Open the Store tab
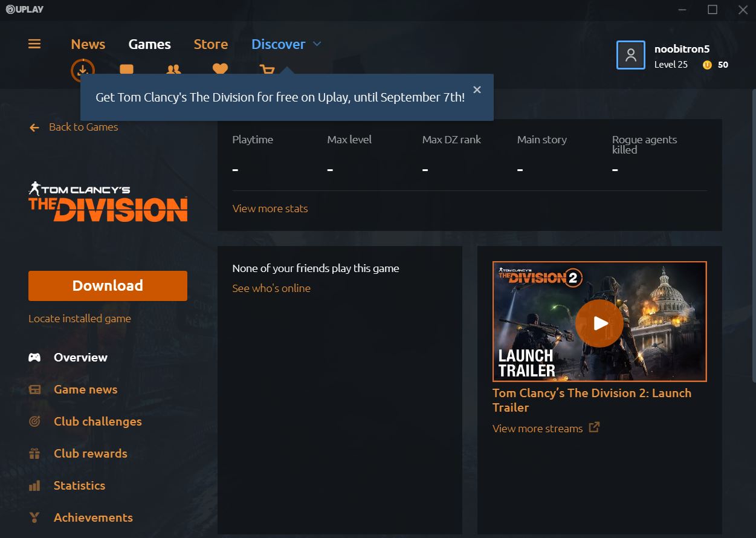This screenshot has width=756, height=538. (x=211, y=44)
